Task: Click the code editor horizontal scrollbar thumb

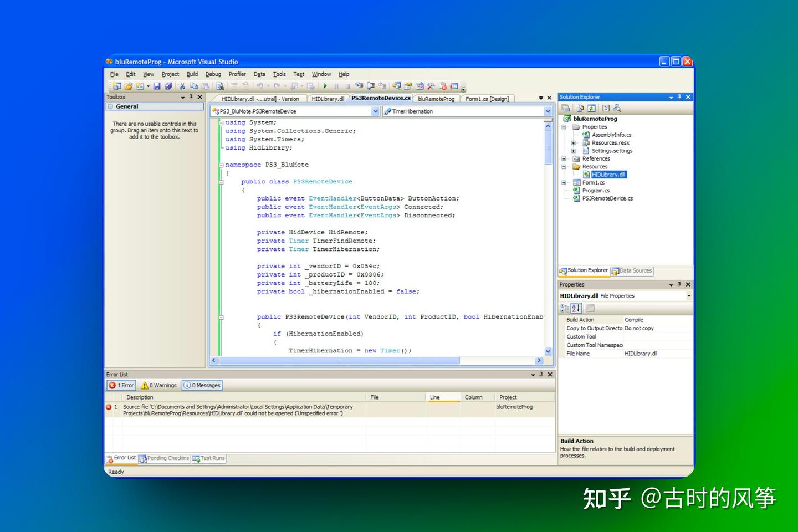Action: tap(339, 361)
